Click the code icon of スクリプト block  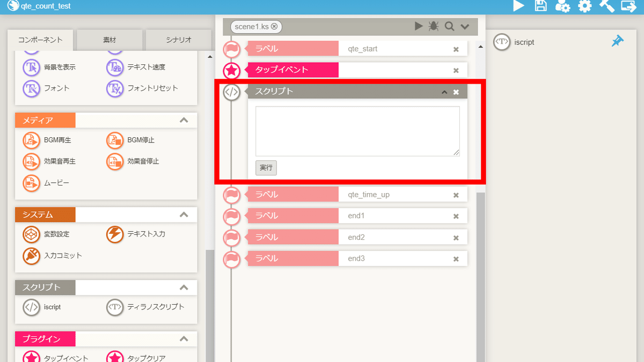pyautogui.click(x=231, y=92)
